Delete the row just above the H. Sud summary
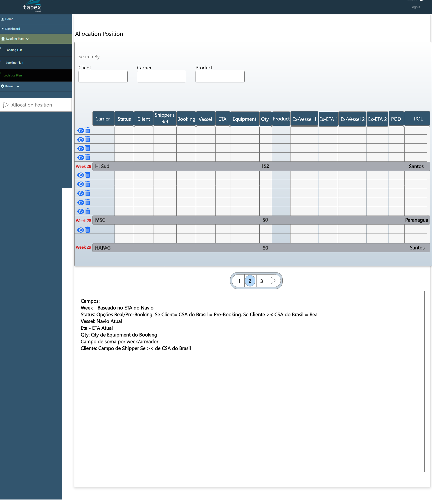 [88, 157]
